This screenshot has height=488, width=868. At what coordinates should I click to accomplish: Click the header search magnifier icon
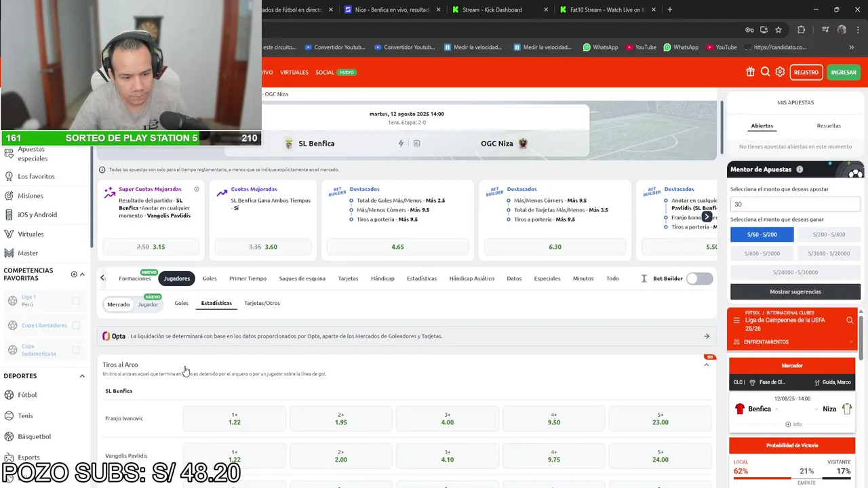765,72
